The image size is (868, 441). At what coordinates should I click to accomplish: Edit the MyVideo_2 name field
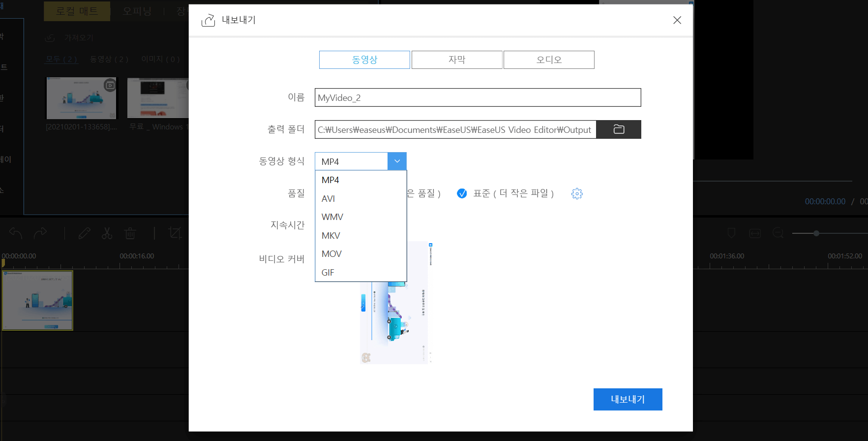[478, 97]
